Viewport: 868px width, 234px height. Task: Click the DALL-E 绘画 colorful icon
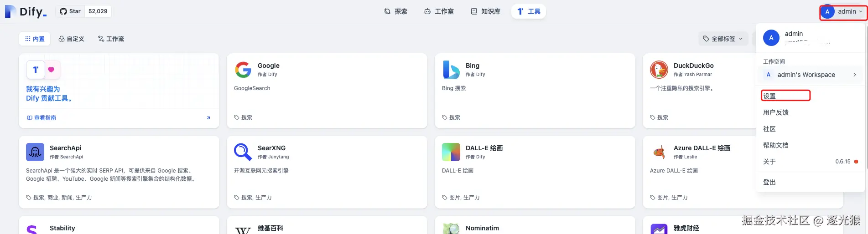click(451, 152)
